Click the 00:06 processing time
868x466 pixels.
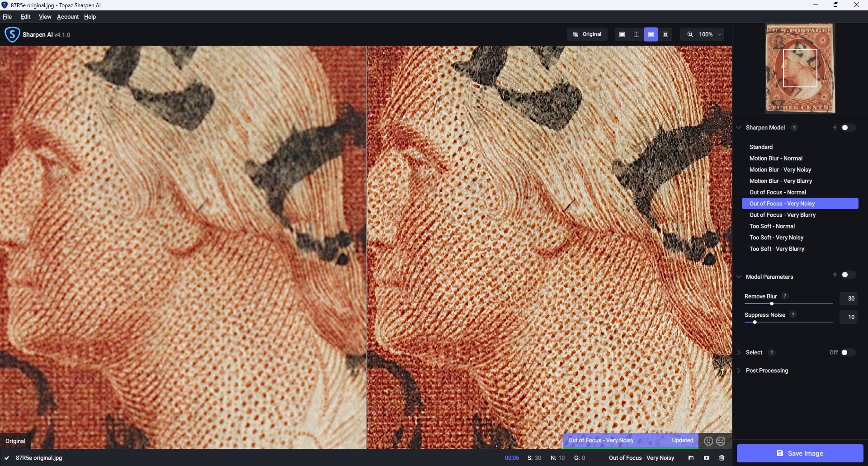[512, 458]
